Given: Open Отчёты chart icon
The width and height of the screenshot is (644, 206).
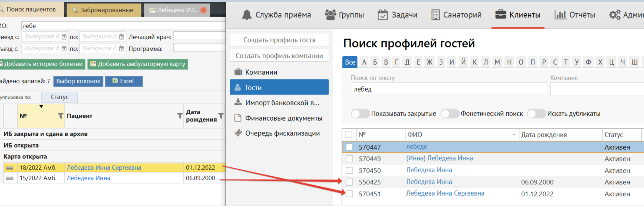Looking at the screenshot, I should [x=560, y=15].
